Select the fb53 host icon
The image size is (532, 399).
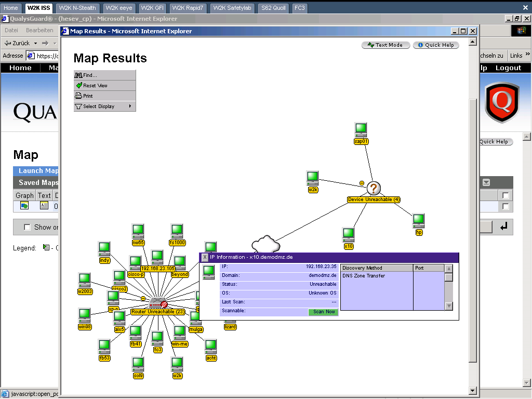coord(104,347)
